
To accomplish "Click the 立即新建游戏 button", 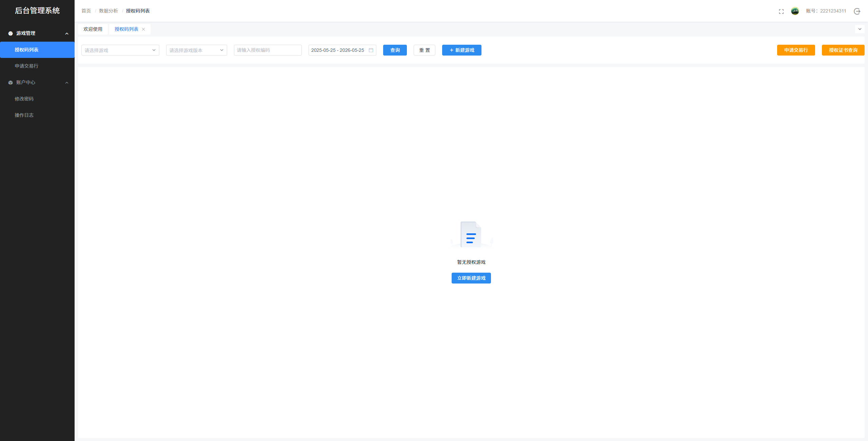I will [x=471, y=278].
